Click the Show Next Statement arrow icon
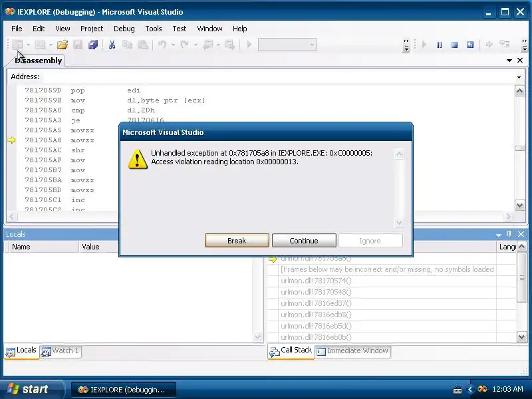Screen dimensions: 532x399 click(x=489, y=45)
